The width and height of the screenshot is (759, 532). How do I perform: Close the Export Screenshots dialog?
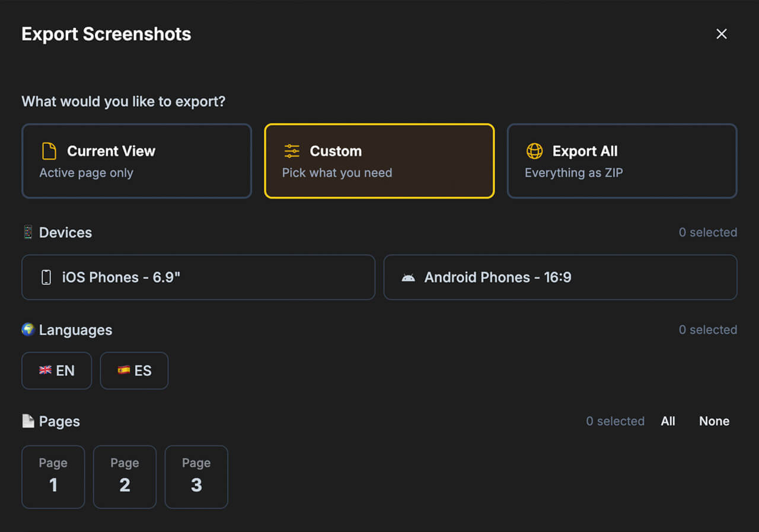[721, 34]
